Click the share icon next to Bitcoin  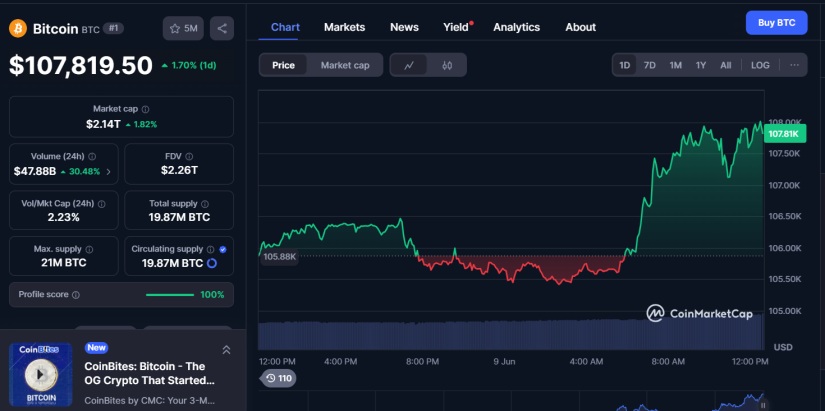[x=222, y=28]
